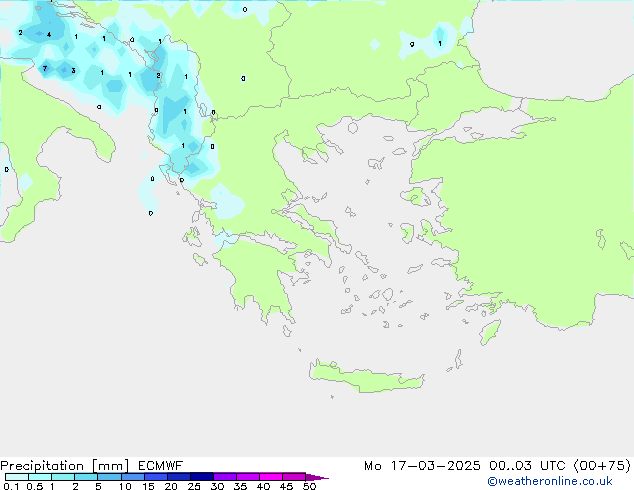
Task: Select the 35–40 mm legend swatch
Action: click(x=247, y=477)
